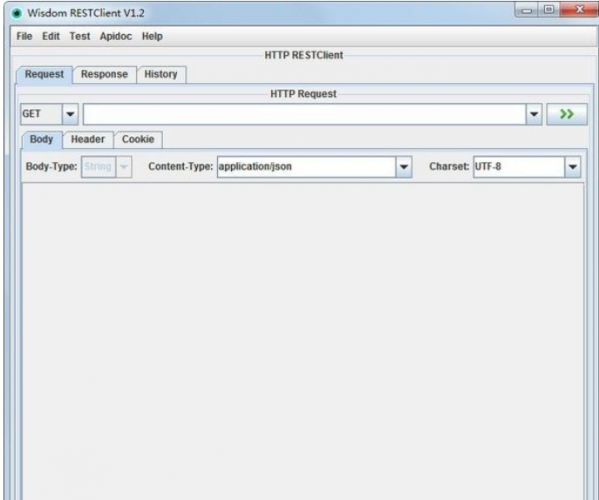
Task: Click the green send request arrows button
Action: tap(567, 114)
